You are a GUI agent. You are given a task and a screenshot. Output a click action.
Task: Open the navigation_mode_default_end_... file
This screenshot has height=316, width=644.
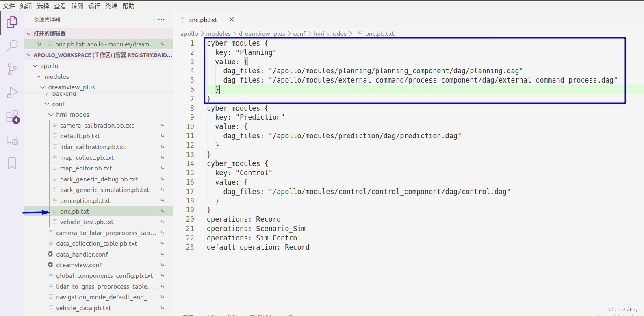pos(105,297)
